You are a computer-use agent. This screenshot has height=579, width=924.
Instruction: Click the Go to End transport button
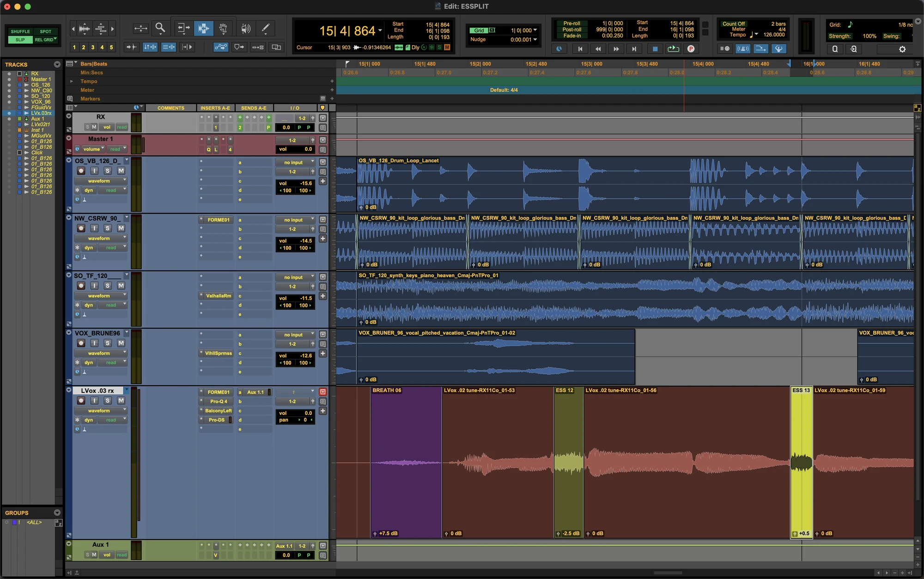point(634,48)
